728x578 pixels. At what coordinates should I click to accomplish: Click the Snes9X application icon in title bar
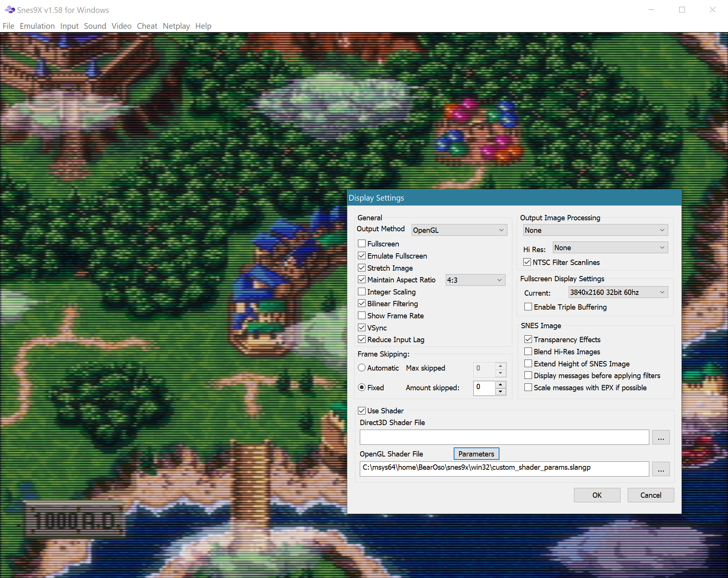pos(9,10)
